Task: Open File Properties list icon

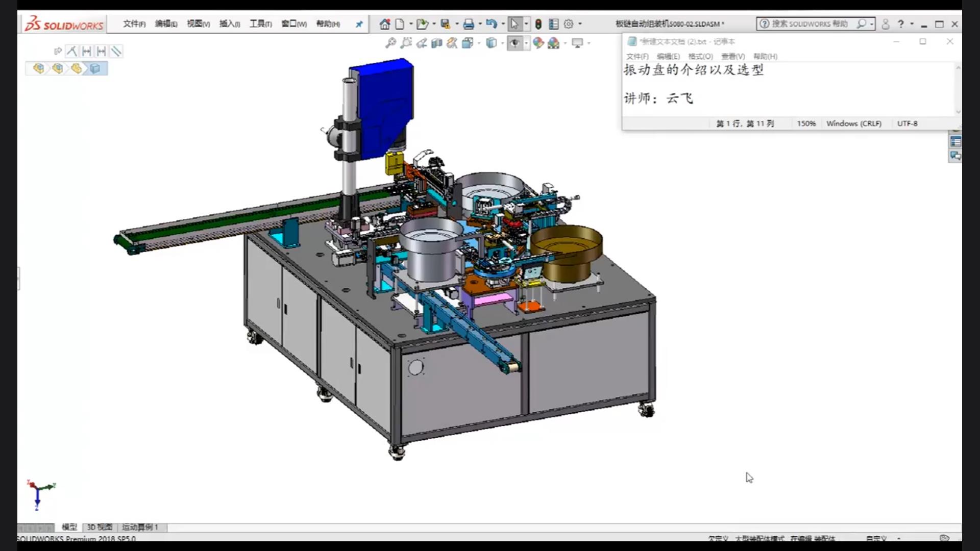Action: tap(553, 24)
